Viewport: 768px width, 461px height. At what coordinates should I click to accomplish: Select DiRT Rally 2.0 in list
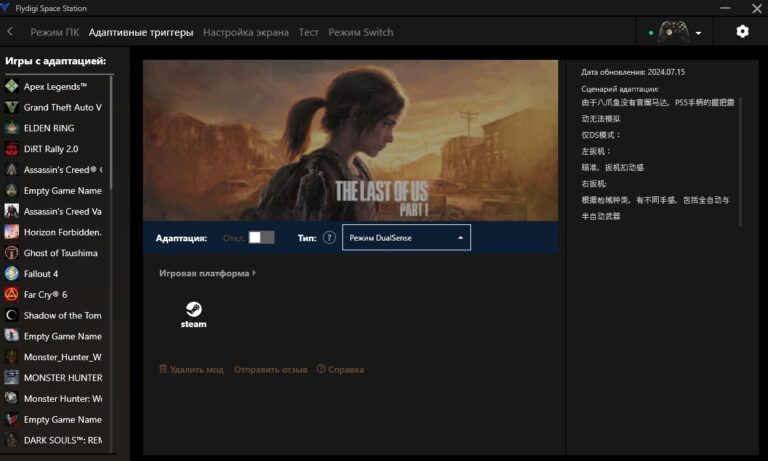coord(51,149)
